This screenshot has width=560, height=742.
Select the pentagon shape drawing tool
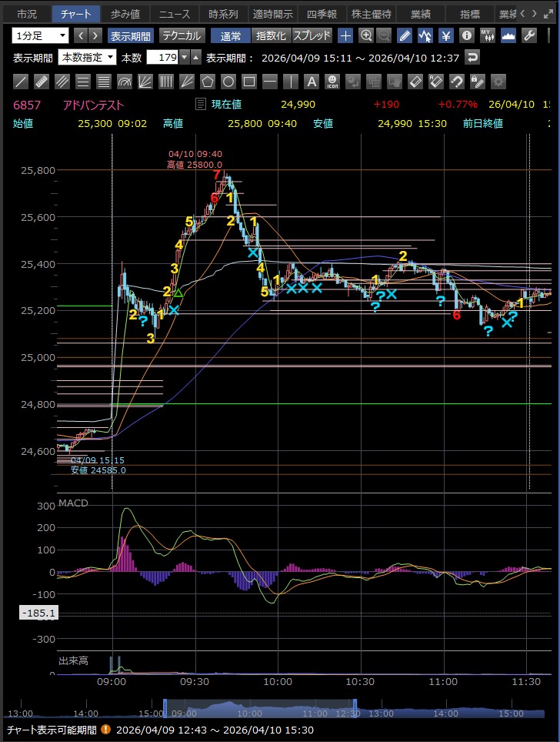click(208, 82)
